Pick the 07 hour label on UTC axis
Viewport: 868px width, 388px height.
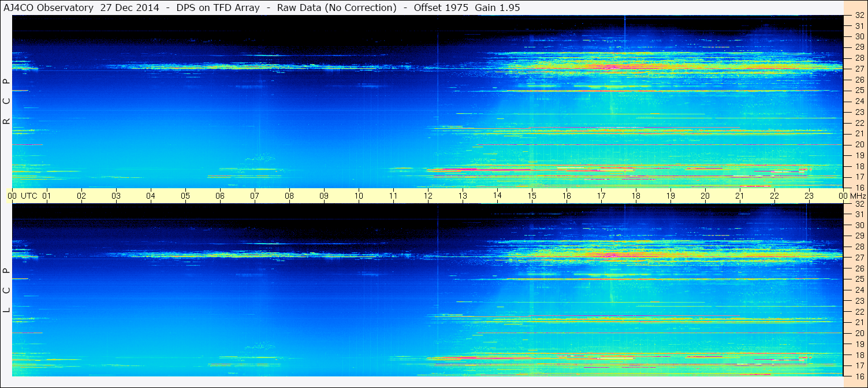click(255, 196)
